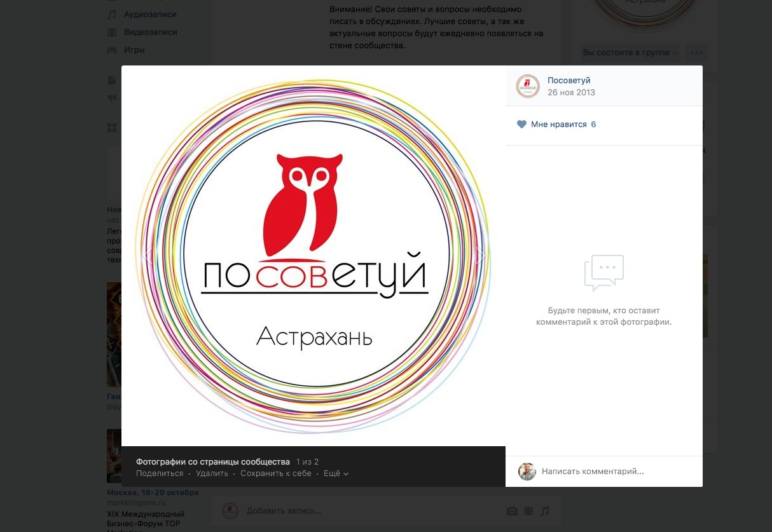Click Удалить to delete the photo
The image size is (772, 532).
coord(212,474)
